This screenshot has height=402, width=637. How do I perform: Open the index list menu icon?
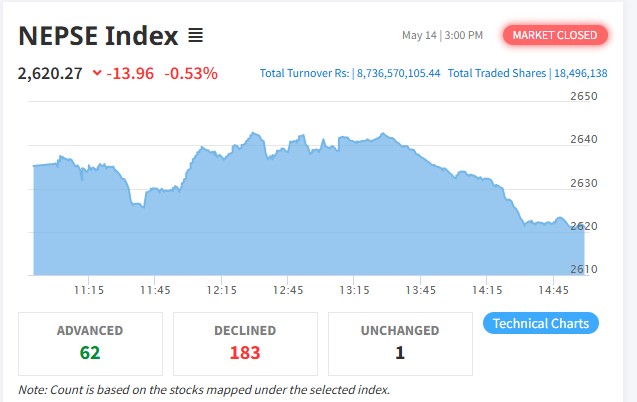click(x=195, y=35)
